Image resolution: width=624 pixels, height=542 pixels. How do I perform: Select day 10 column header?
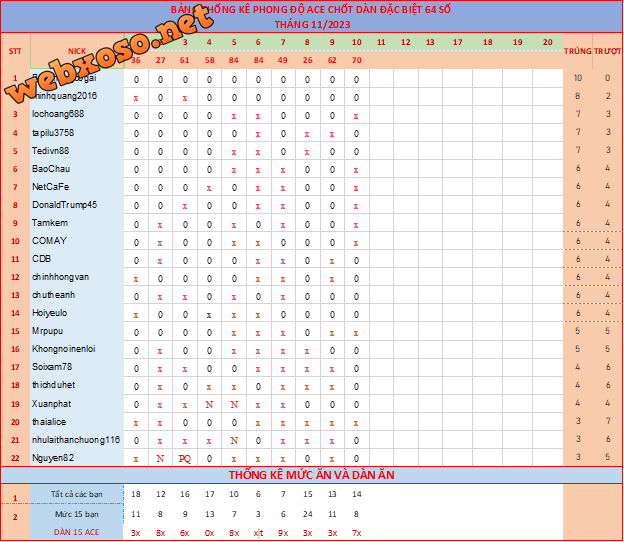coord(357,42)
